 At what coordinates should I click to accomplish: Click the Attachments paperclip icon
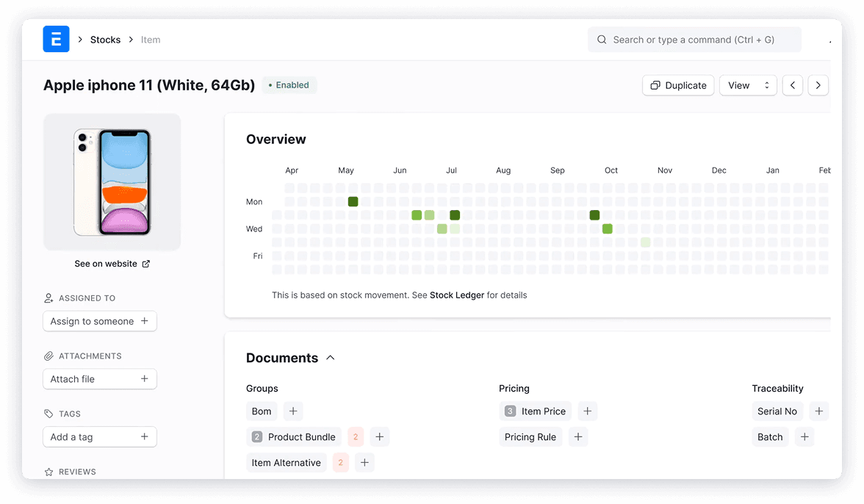[48, 356]
